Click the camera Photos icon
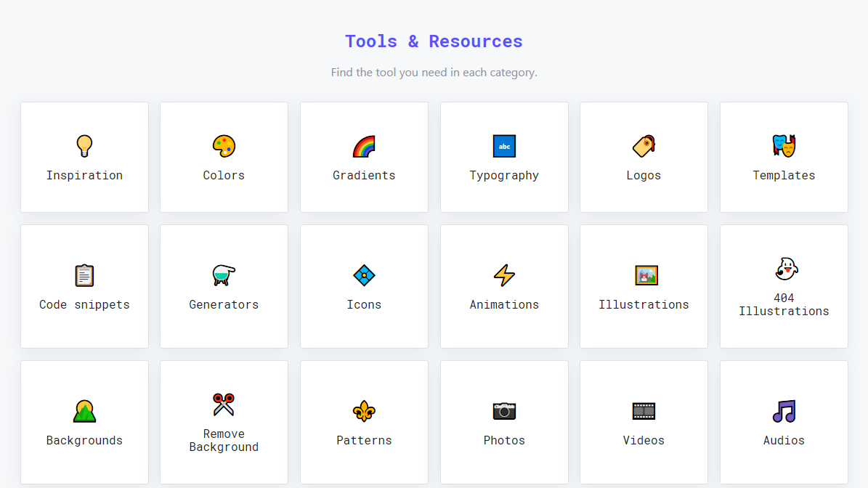 pos(504,411)
